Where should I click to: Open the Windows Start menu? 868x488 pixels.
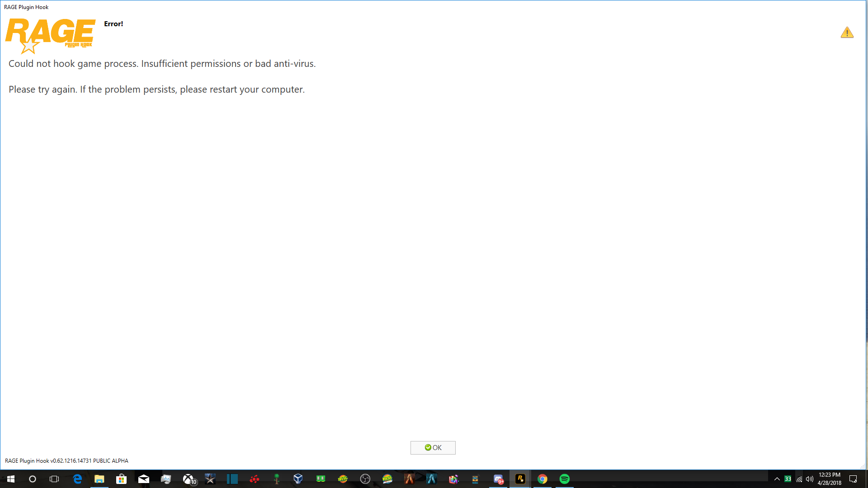click(11, 479)
